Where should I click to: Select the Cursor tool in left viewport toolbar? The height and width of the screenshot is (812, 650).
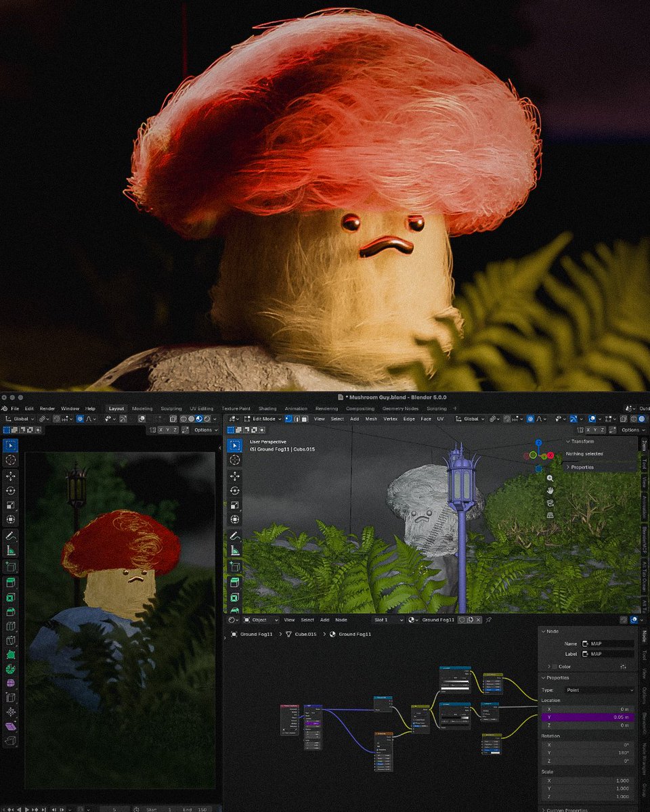point(10,460)
